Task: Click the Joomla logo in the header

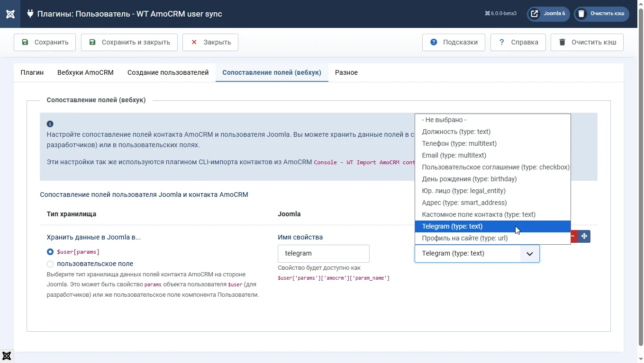Action: 10,14
